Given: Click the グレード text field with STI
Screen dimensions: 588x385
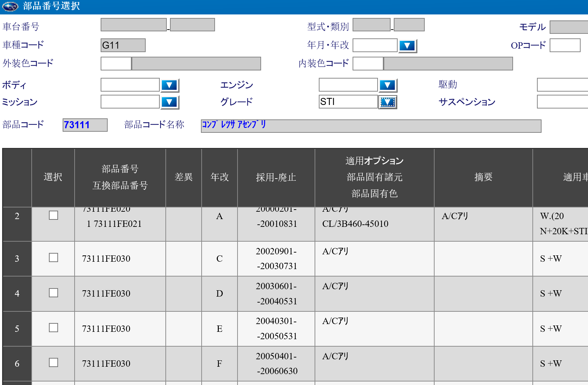Looking at the screenshot, I should [348, 102].
